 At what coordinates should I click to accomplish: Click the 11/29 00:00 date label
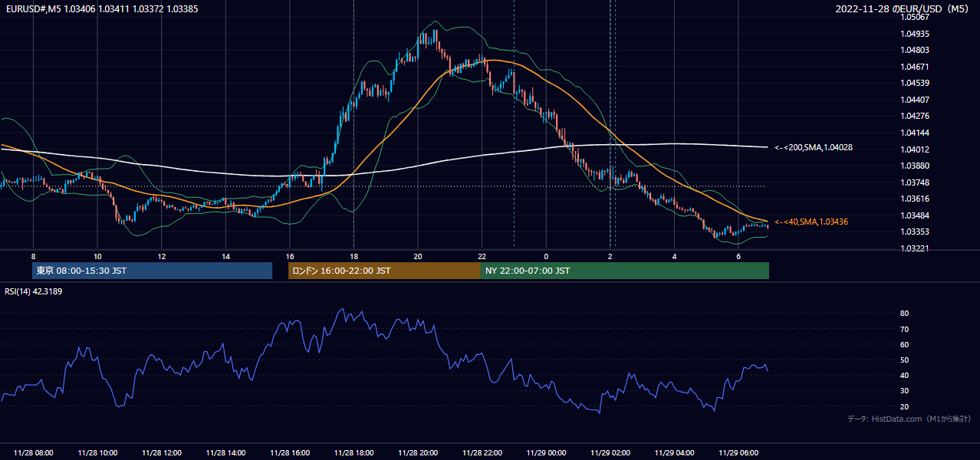(546, 453)
